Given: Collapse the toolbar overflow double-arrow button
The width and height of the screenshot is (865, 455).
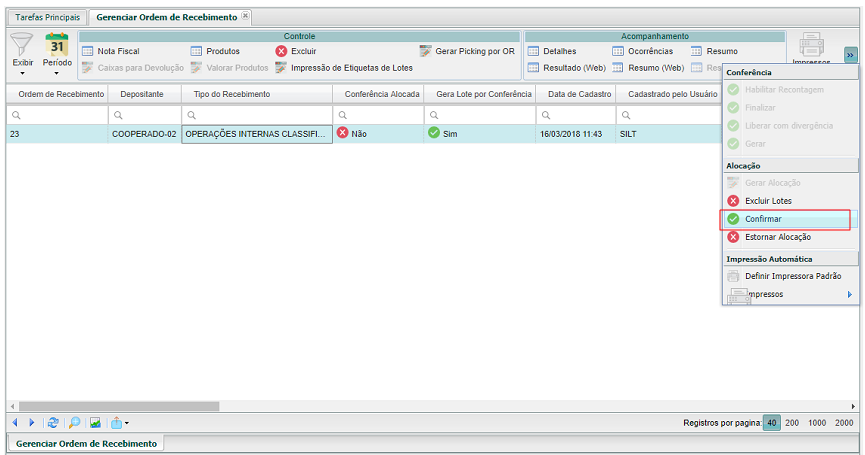Looking at the screenshot, I should [x=850, y=55].
